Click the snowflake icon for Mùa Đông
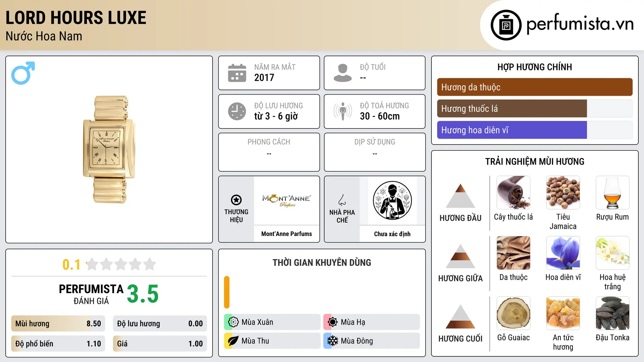Image resolution: width=644 pixels, height=362 pixels. pos(333,341)
